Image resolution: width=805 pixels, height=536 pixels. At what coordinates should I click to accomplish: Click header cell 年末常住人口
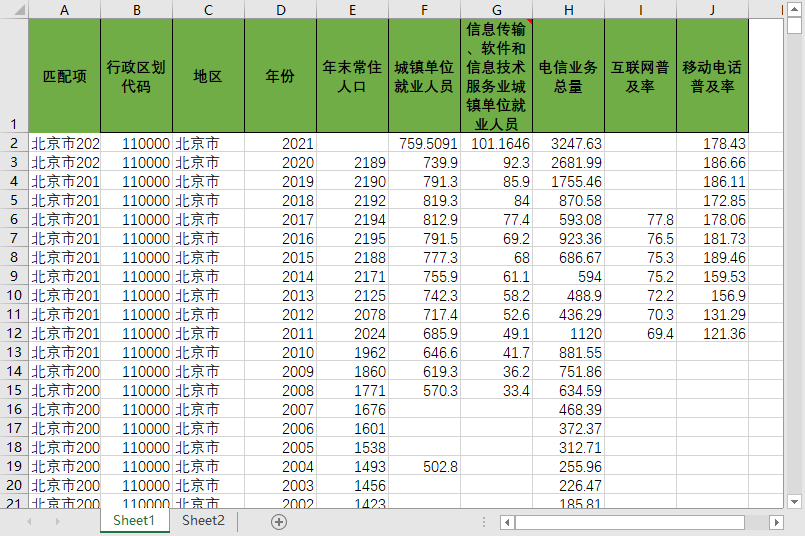pyautogui.click(x=352, y=76)
